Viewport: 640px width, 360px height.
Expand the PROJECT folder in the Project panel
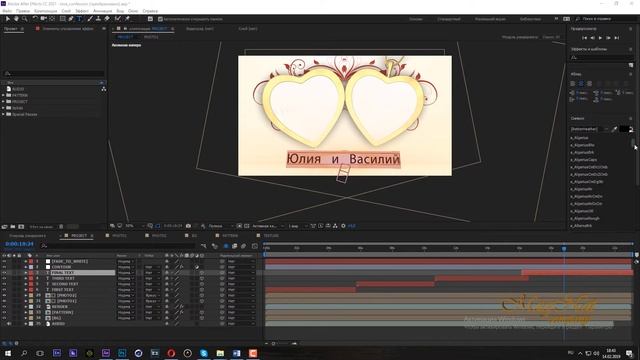tap(3, 102)
